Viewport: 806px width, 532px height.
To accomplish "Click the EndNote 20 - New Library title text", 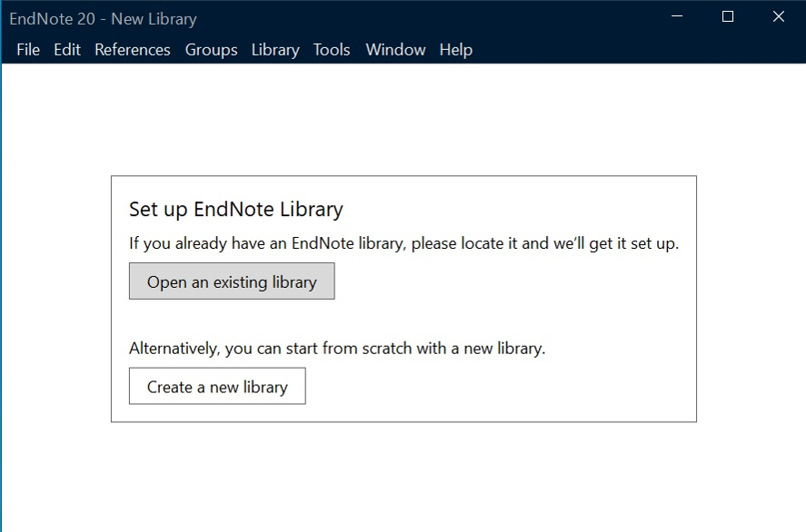I will click(103, 19).
